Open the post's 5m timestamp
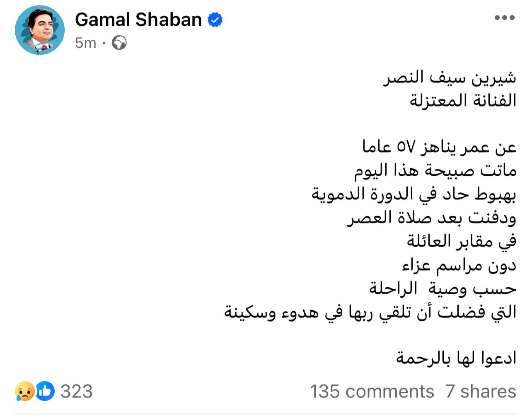Screen dimensions: 532x419 (85, 43)
